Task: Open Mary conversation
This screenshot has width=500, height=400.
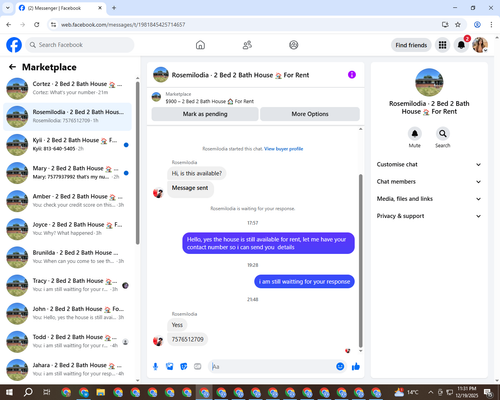Action: [x=68, y=173]
